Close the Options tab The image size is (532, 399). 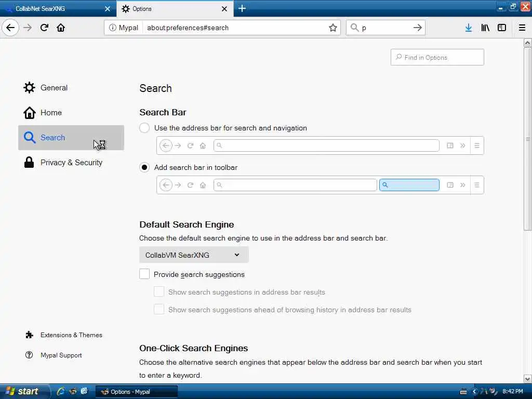(224, 9)
